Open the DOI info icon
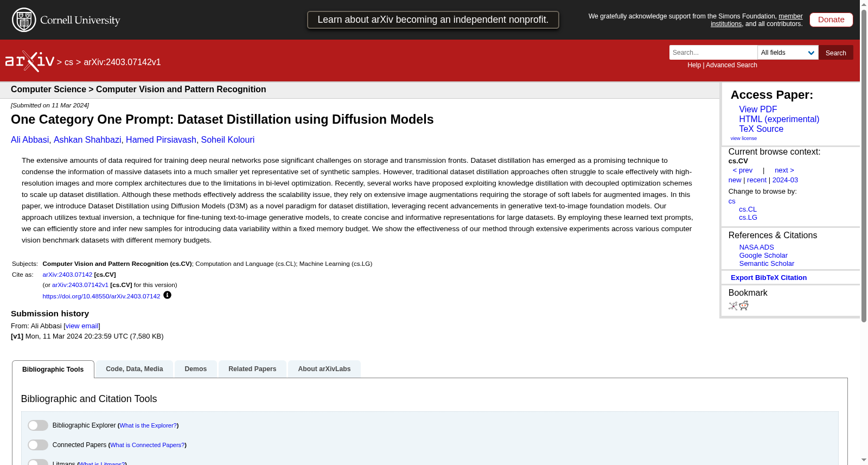868x465 pixels. click(167, 295)
